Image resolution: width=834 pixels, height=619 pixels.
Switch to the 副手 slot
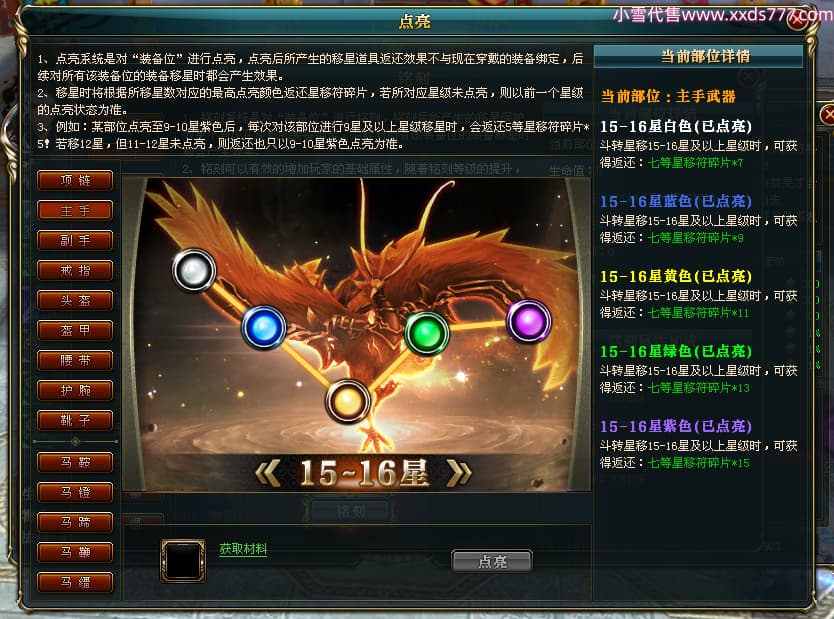75,240
